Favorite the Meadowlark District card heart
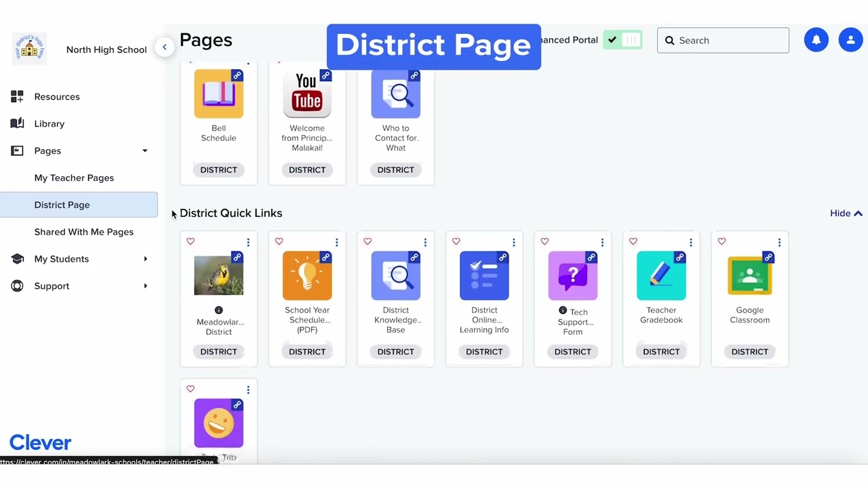Image resolution: width=868 pixels, height=488 pixels. pos(191,241)
